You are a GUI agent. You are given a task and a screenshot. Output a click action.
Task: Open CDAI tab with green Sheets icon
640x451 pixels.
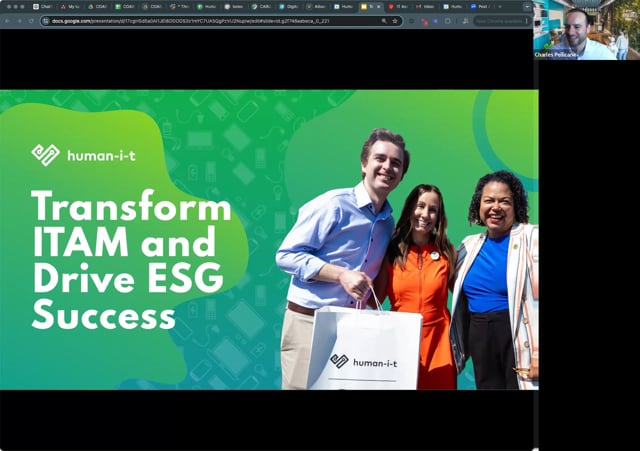124,7
